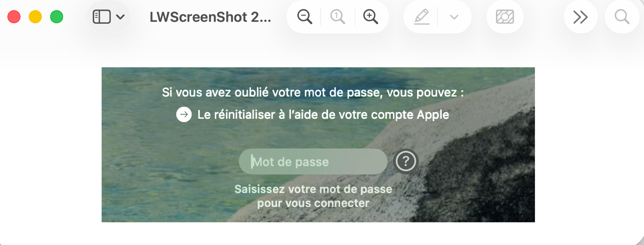This screenshot has width=644, height=245.
Task: Zoom in on the image
Action: [371, 17]
